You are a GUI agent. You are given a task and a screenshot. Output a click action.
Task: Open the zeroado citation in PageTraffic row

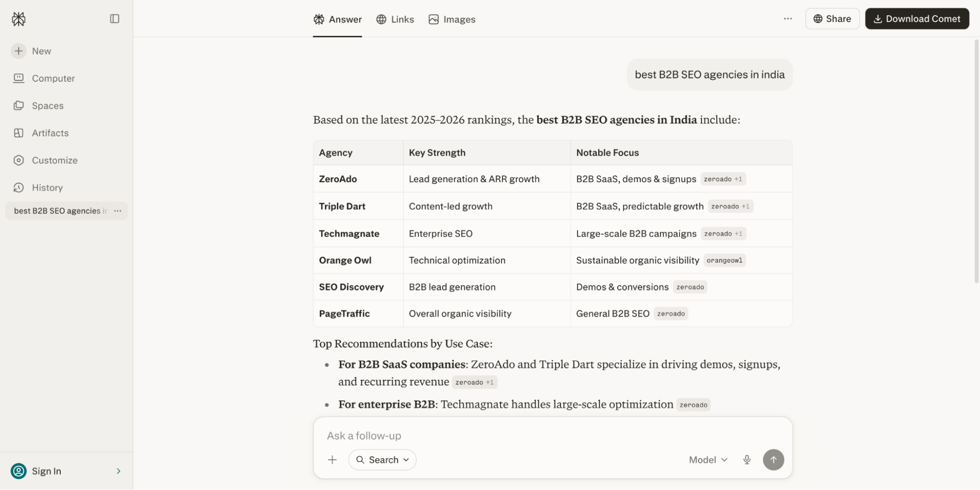[x=671, y=314]
